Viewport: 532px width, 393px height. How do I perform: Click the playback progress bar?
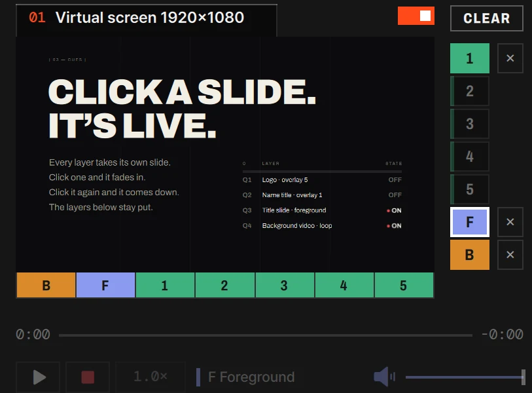[265, 335]
